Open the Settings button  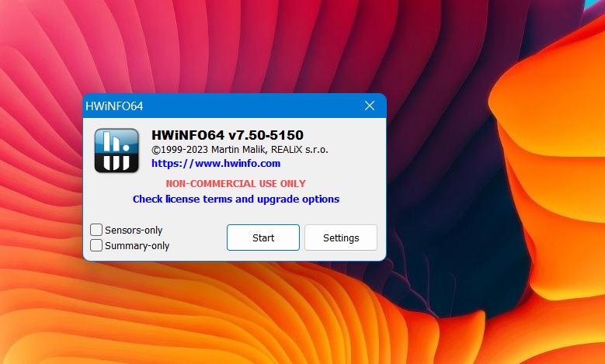pos(341,237)
